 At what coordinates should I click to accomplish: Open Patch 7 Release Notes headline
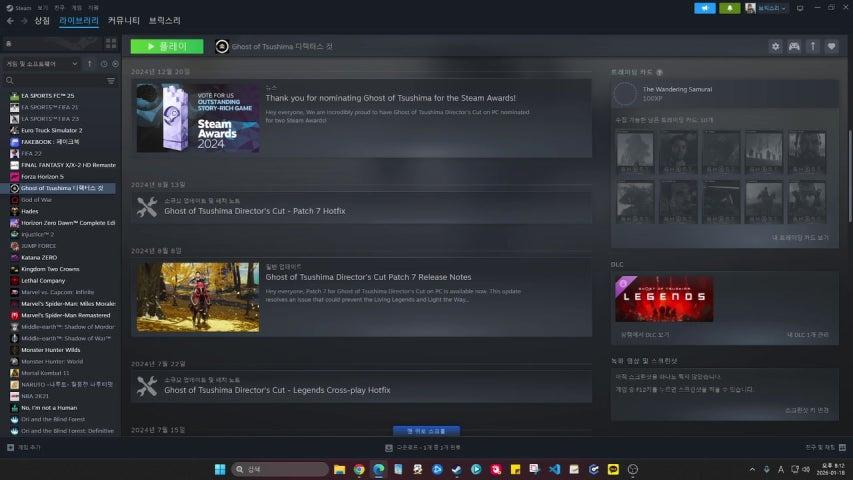368,277
